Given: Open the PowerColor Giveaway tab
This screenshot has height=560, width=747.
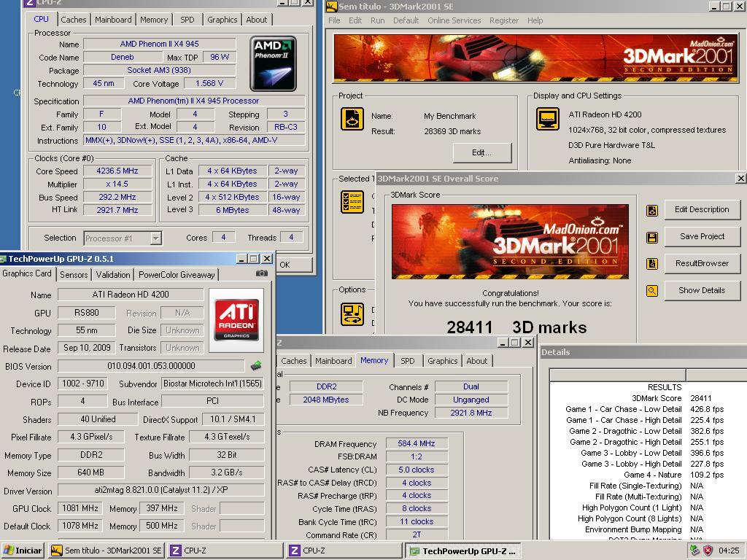Looking at the screenshot, I should [177, 275].
